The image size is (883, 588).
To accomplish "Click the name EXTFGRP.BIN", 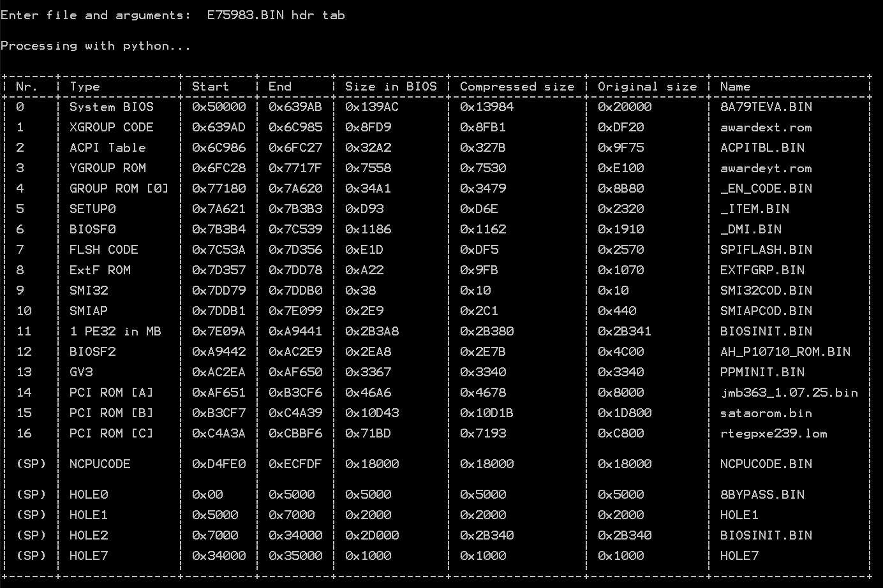I will (762, 270).
